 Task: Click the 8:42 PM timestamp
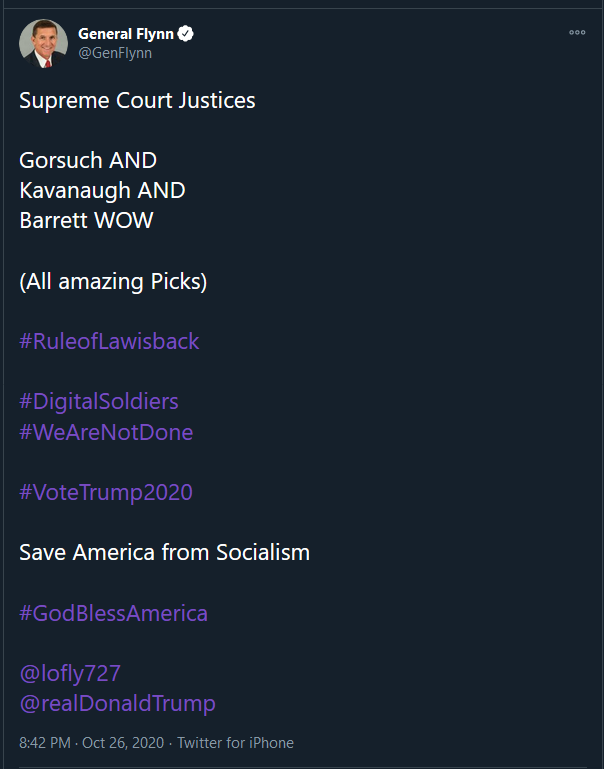click(45, 743)
